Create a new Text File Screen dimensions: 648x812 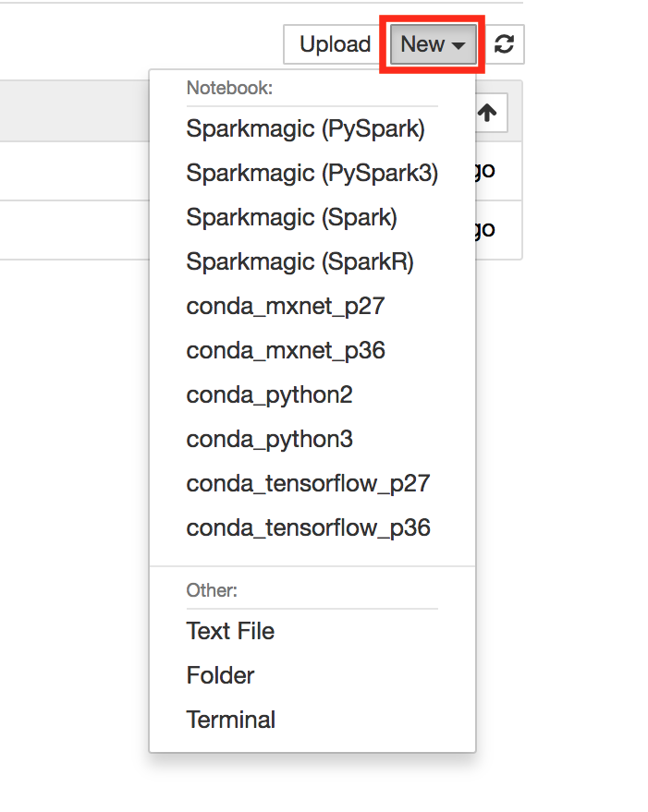pyautogui.click(x=230, y=631)
